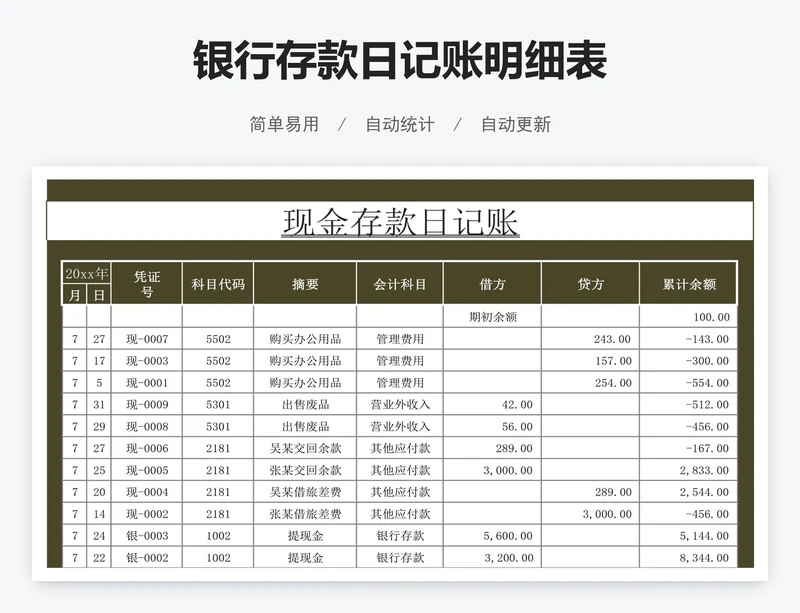Click the 20xx年 header cell
Screen dimensions: 800x613
87,274
